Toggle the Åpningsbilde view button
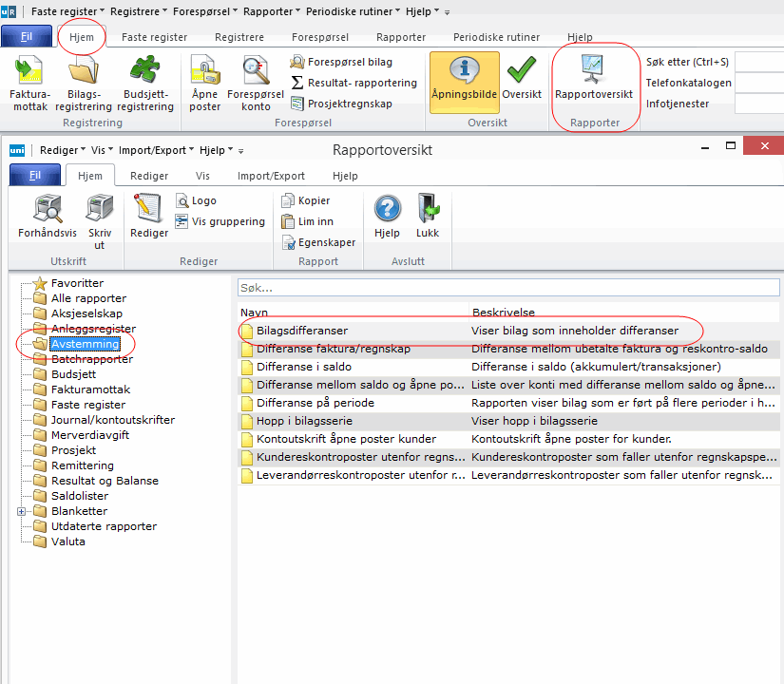This screenshot has height=684, width=784. (x=464, y=80)
